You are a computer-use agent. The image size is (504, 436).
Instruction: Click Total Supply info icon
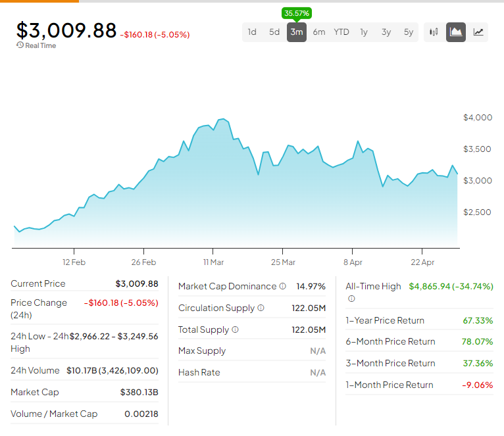point(235,330)
